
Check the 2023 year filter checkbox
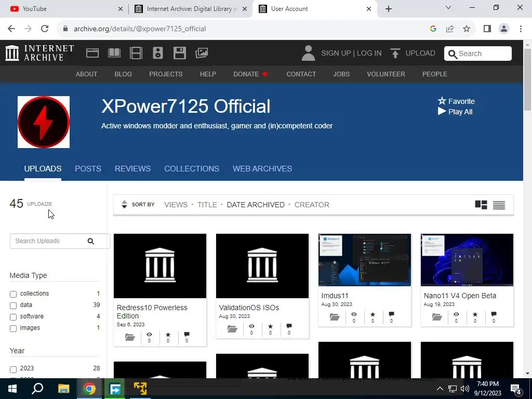click(13, 369)
